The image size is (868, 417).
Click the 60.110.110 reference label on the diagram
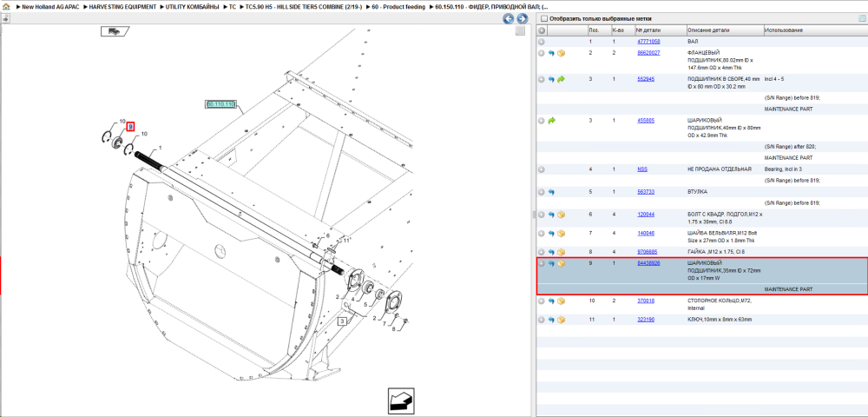tap(220, 104)
